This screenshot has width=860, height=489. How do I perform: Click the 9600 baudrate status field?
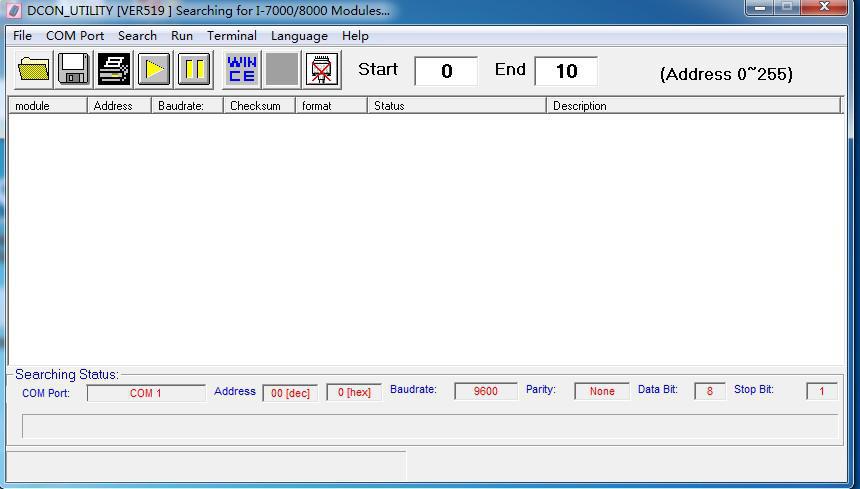point(486,391)
